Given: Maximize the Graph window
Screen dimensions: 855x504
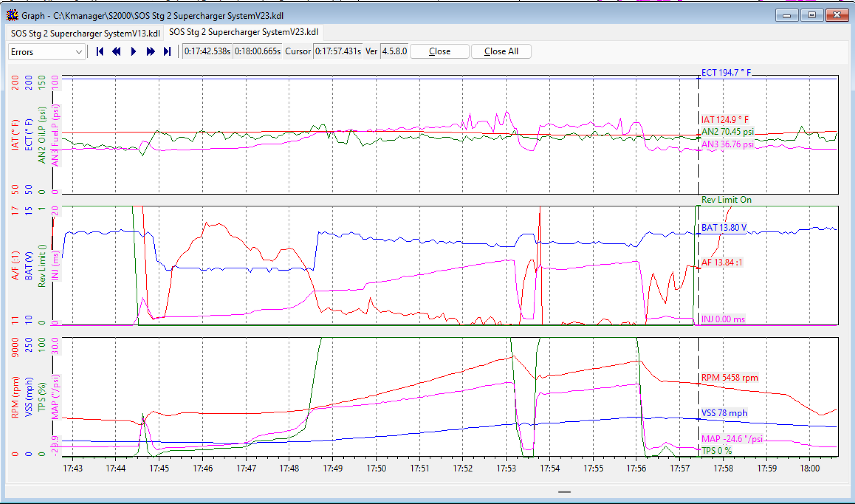Looking at the screenshot, I should click(811, 15).
